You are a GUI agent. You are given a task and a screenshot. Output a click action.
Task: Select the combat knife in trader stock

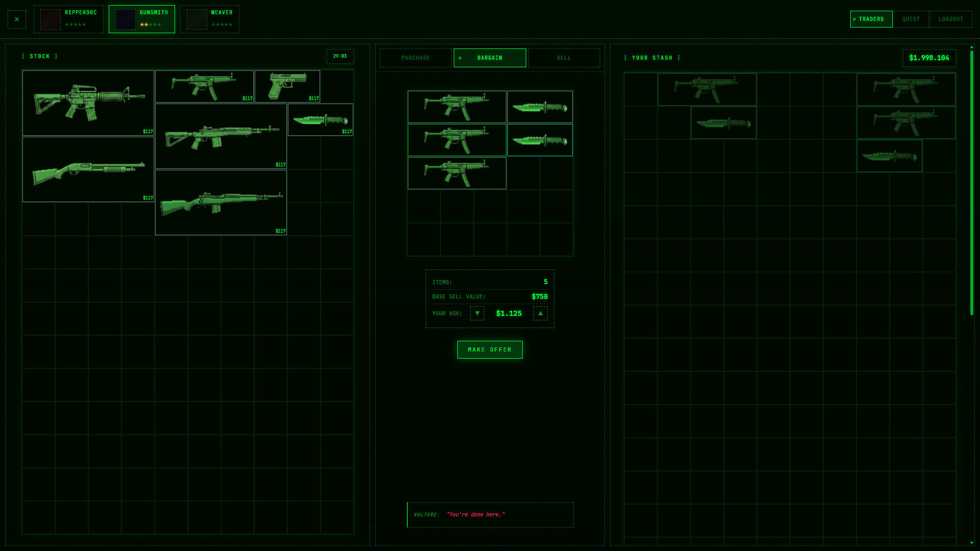[x=320, y=119]
